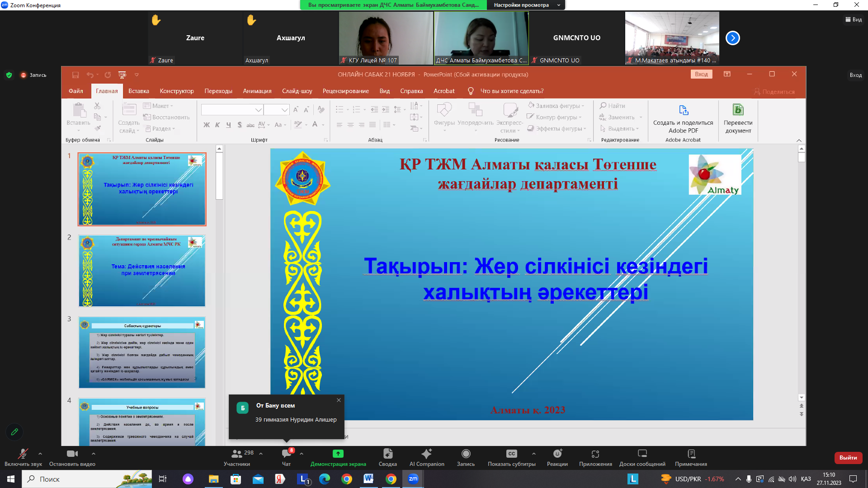This screenshot has width=868, height=488.
Task: Select the КГУ Лицей № 107 video tile
Action: 386,38
